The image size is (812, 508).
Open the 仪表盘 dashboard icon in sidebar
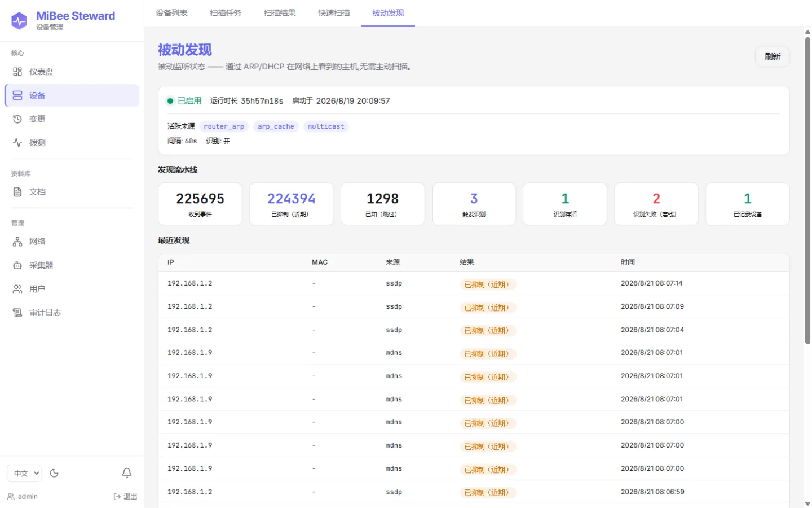17,72
